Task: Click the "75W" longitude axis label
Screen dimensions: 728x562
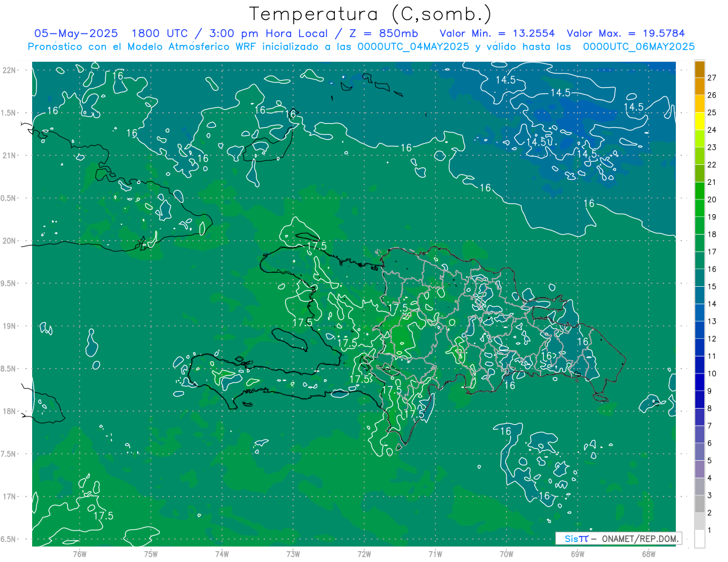Action: [x=150, y=554]
